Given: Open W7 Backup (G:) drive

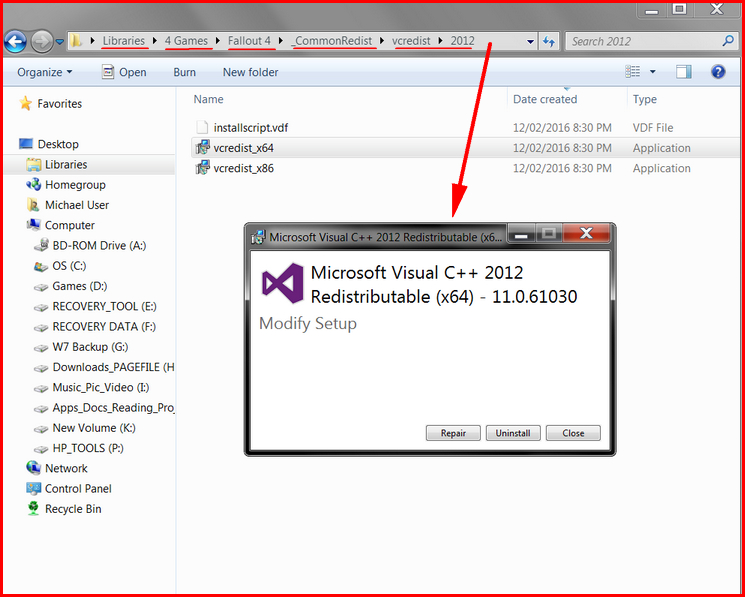Looking at the screenshot, I should pos(90,347).
